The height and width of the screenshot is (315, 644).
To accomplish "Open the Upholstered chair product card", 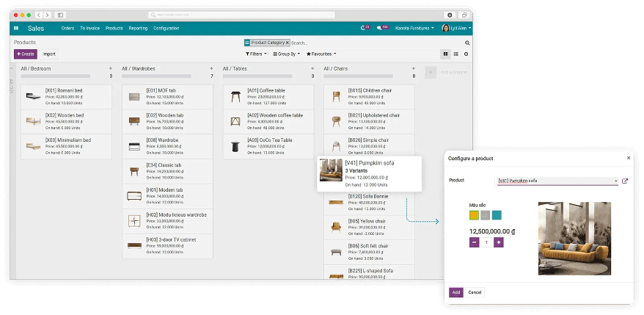I will 369,121.
